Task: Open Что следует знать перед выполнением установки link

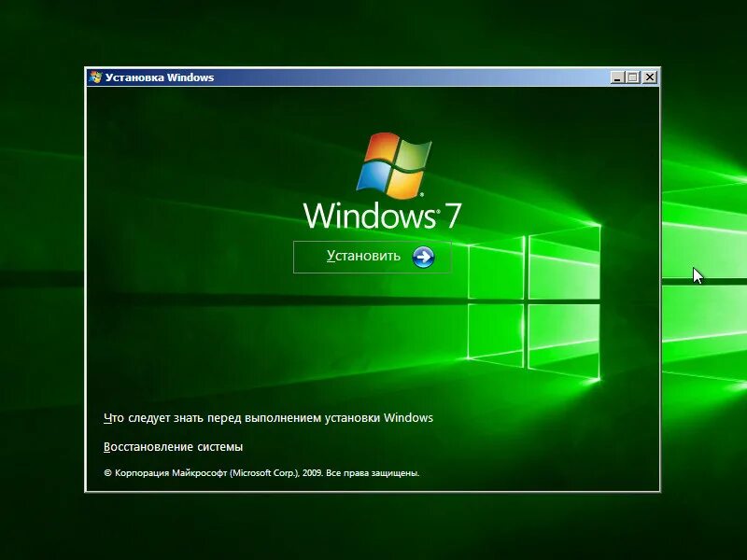Action: tap(268, 417)
